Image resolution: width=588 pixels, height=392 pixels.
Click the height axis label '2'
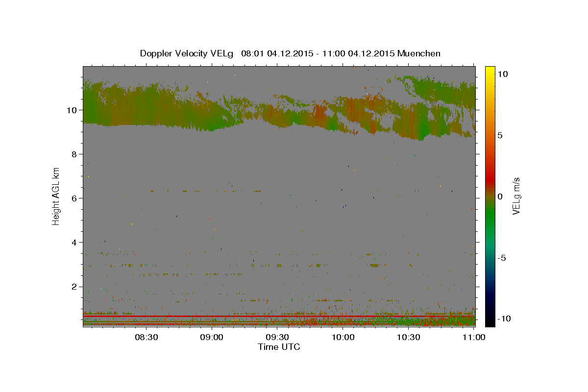pos(74,287)
